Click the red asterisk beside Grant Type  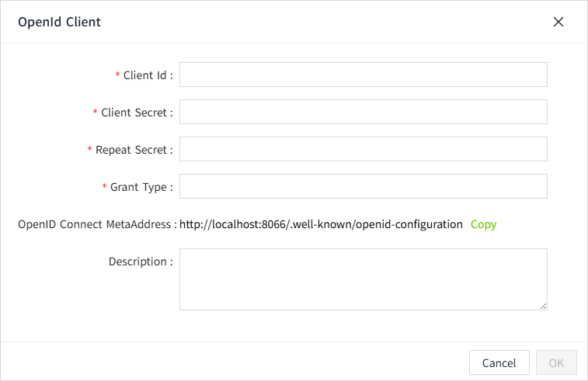pos(105,188)
